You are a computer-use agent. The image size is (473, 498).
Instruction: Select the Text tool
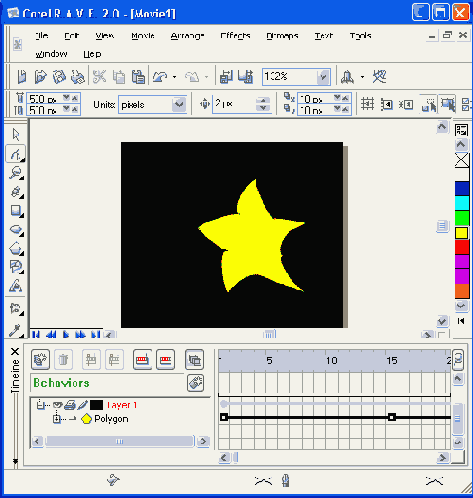(x=15, y=286)
